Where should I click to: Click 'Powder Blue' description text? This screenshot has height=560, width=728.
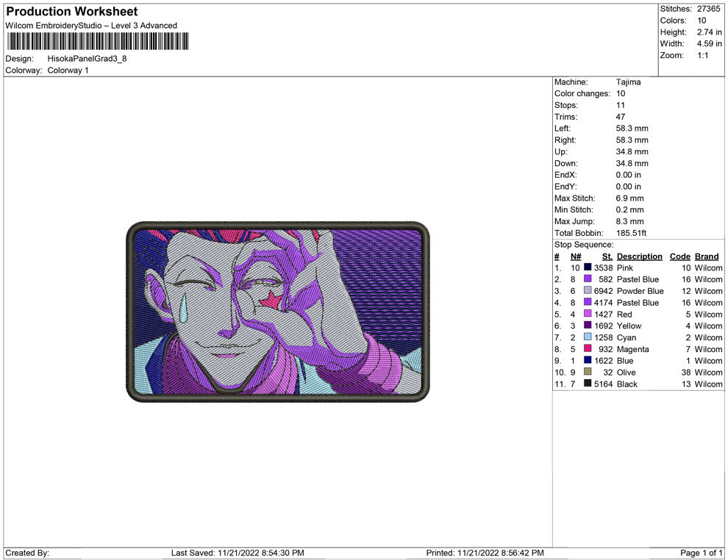click(640, 291)
